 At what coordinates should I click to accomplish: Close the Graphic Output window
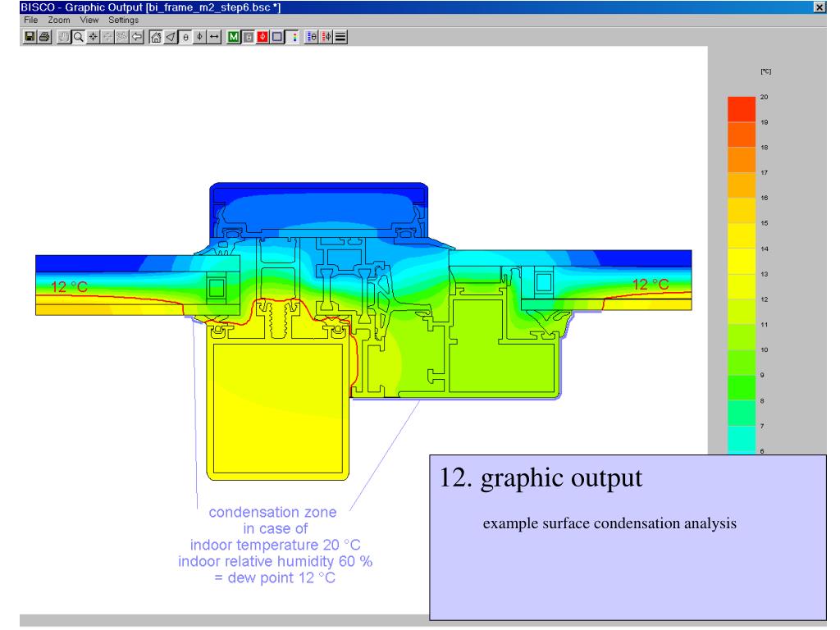[819, 7]
